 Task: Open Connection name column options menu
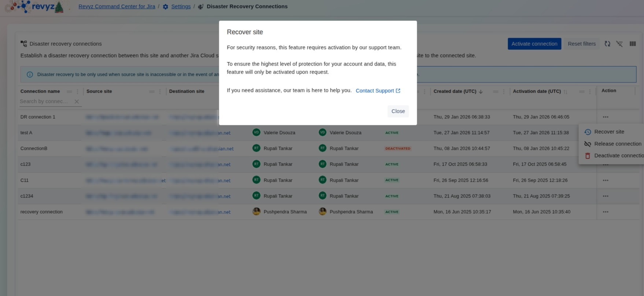tap(77, 92)
